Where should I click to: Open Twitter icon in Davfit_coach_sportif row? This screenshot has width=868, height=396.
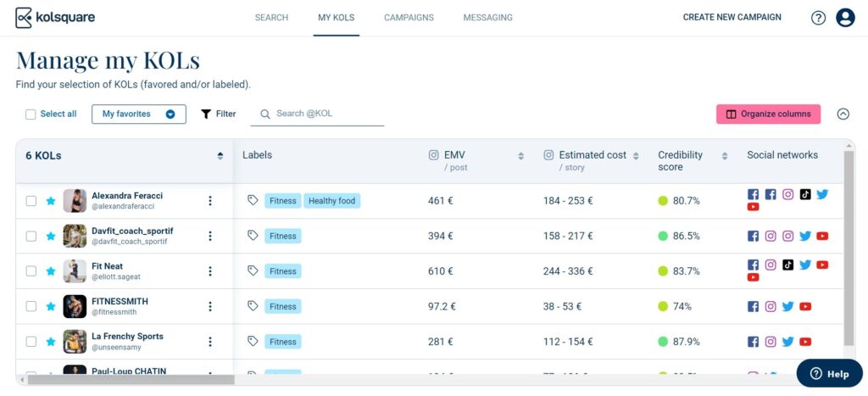pyautogui.click(x=804, y=237)
